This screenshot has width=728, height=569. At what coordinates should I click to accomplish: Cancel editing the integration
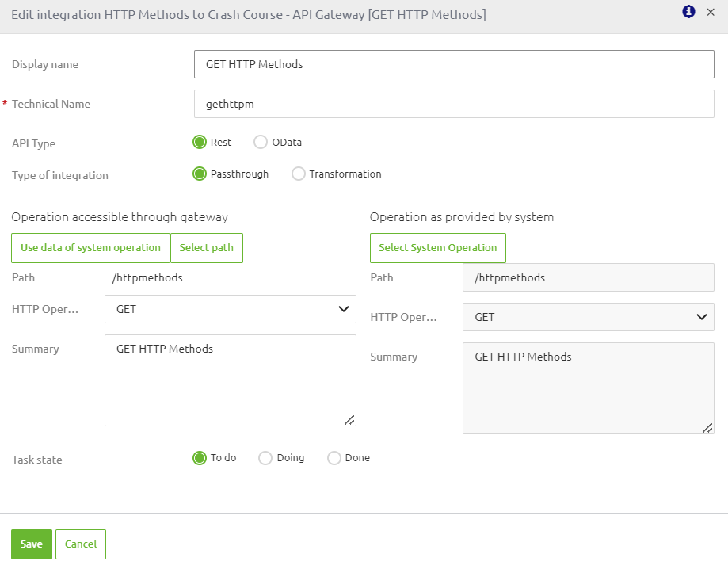[x=80, y=544]
